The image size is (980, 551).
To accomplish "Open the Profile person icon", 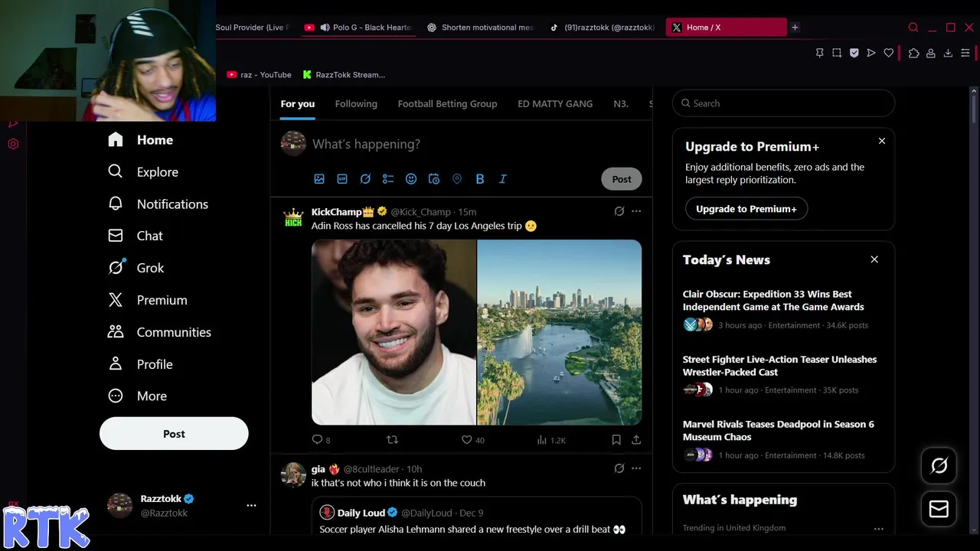I will tap(116, 364).
